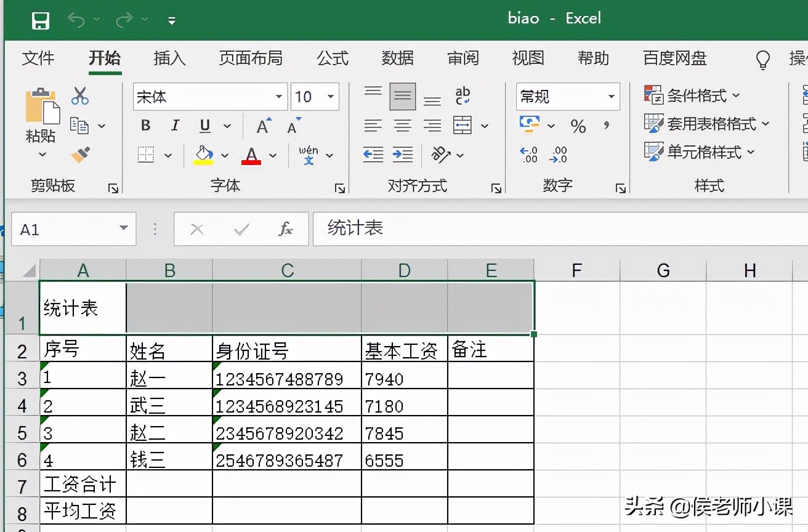Open the font name dropdown arrow
808x532 pixels.
click(279, 97)
